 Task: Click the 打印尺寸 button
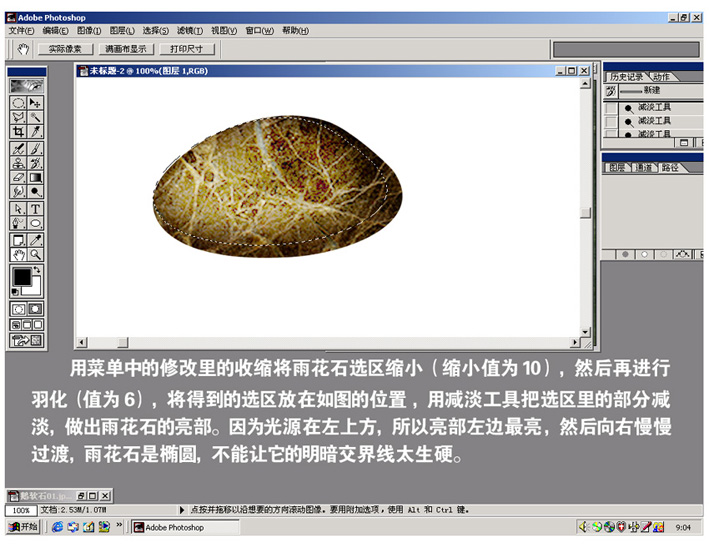(x=186, y=49)
